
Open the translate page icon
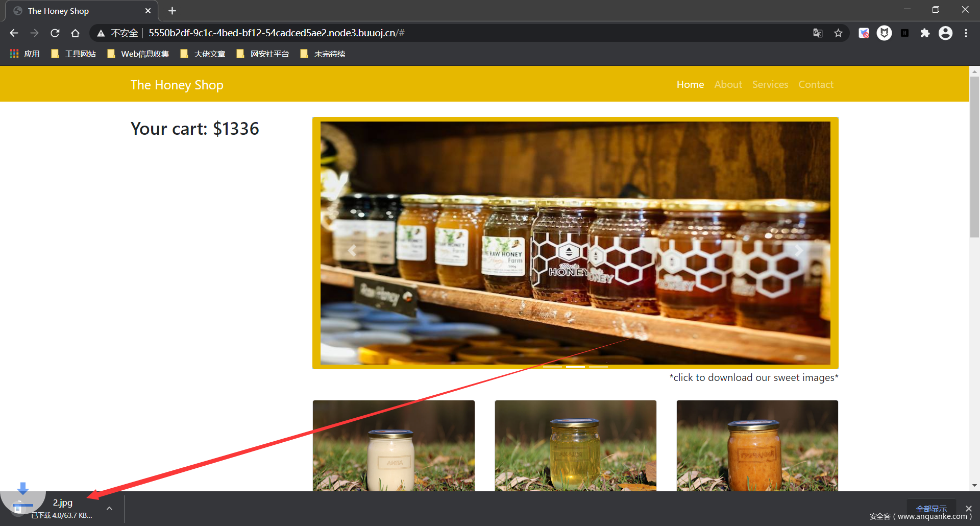coord(818,33)
